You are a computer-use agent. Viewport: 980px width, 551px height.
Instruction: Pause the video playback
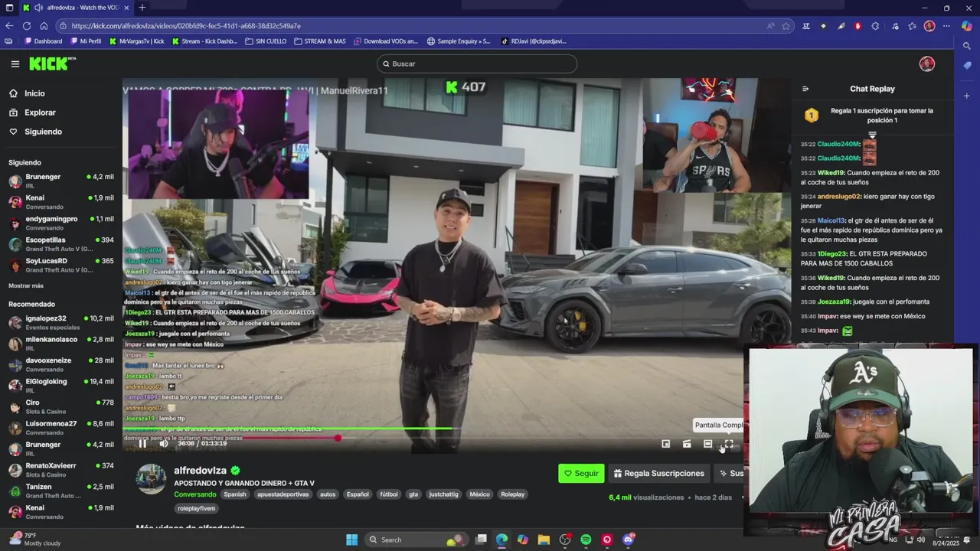(x=142, y=443)
